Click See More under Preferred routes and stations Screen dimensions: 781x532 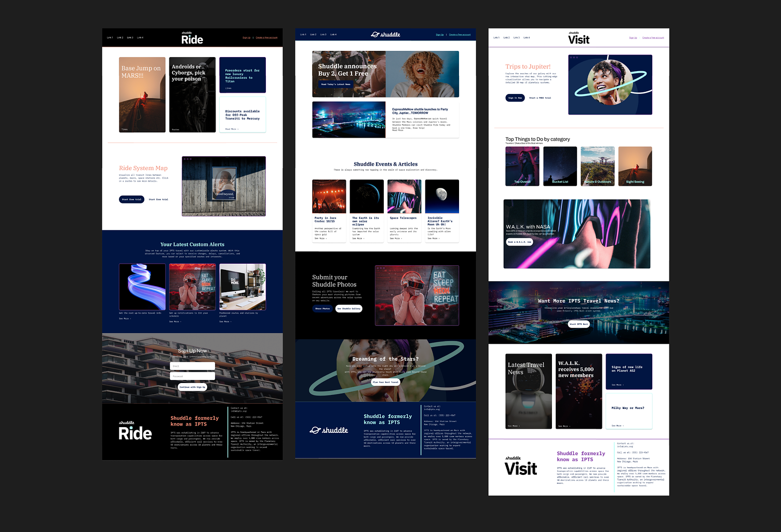click(x=225, y=322)
